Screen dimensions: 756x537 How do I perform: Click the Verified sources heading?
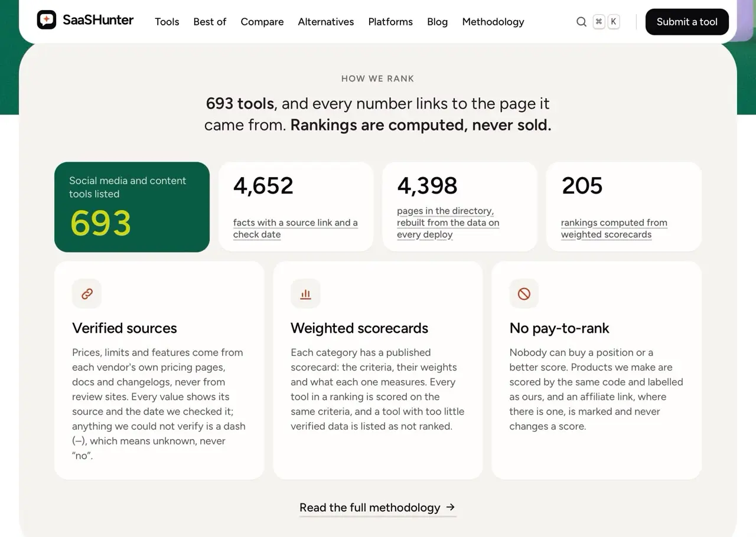[125, 328]
